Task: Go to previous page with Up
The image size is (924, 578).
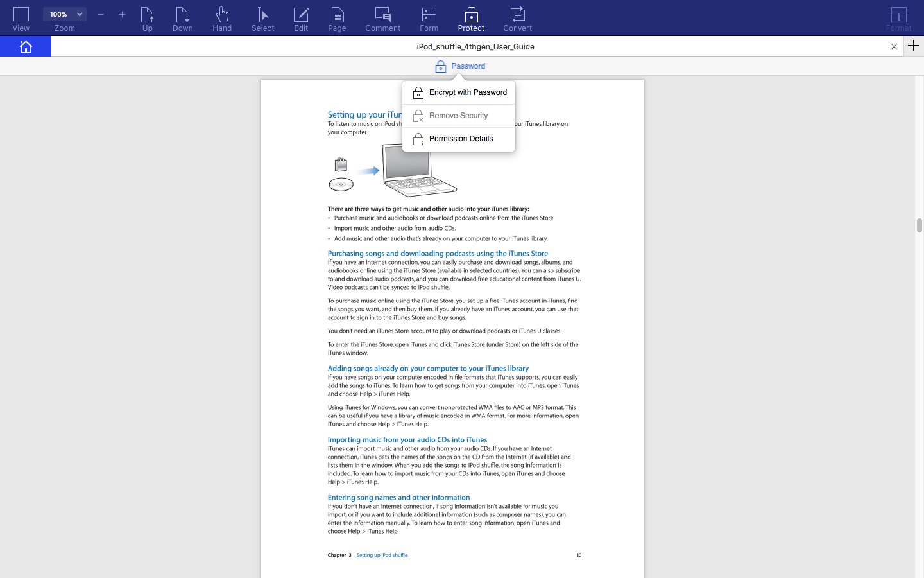Action: 148,19
